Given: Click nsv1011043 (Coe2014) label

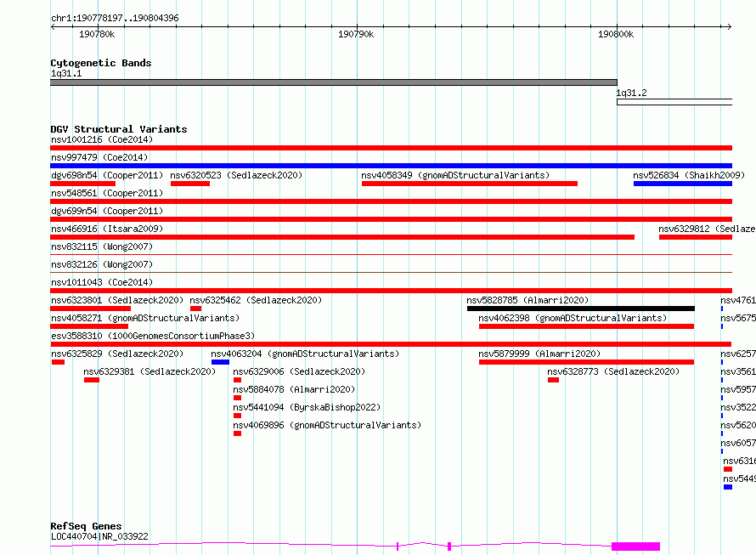Looking at the screenshot, I should 102,282.
